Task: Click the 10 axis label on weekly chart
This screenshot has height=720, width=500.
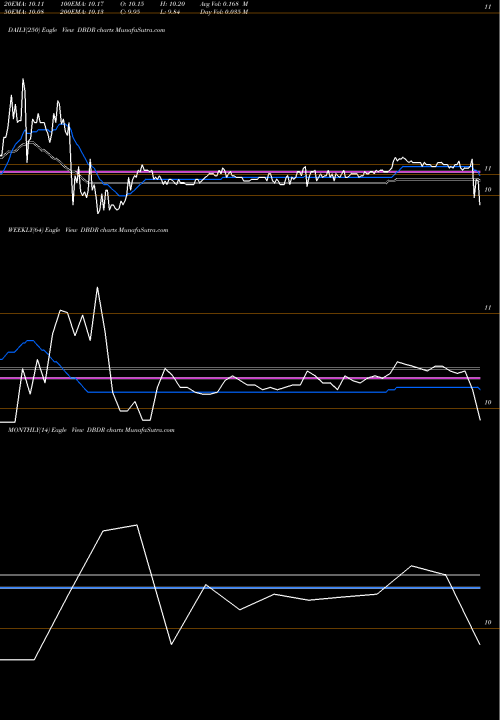Action: tap(488, 402)
